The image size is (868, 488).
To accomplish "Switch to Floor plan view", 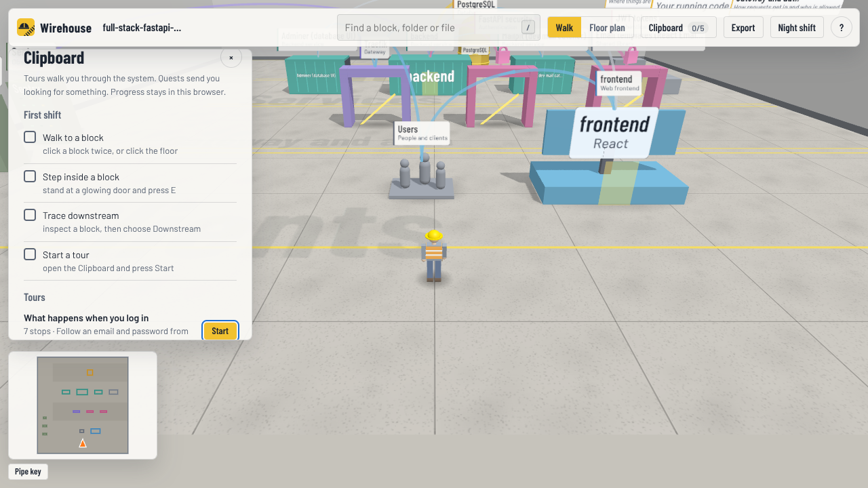I will (607, 28).
